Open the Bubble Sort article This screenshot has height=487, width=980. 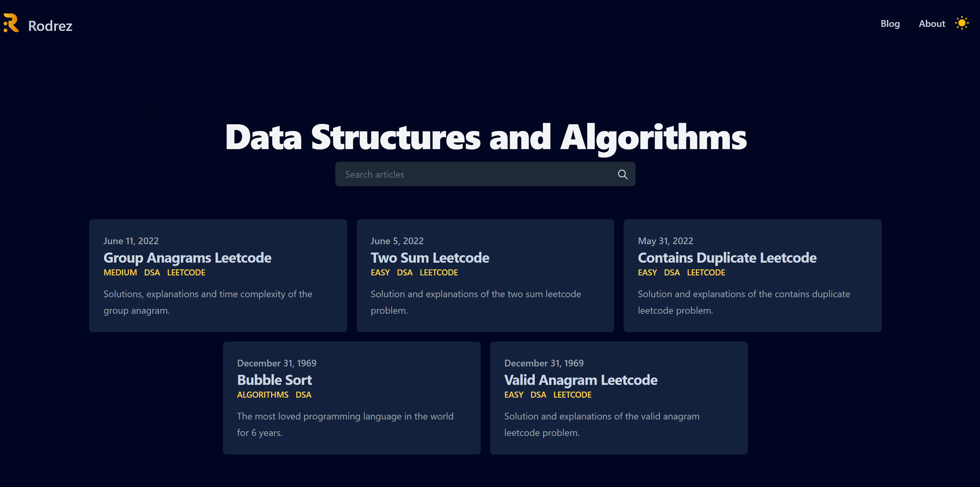(x=274, y=380)
